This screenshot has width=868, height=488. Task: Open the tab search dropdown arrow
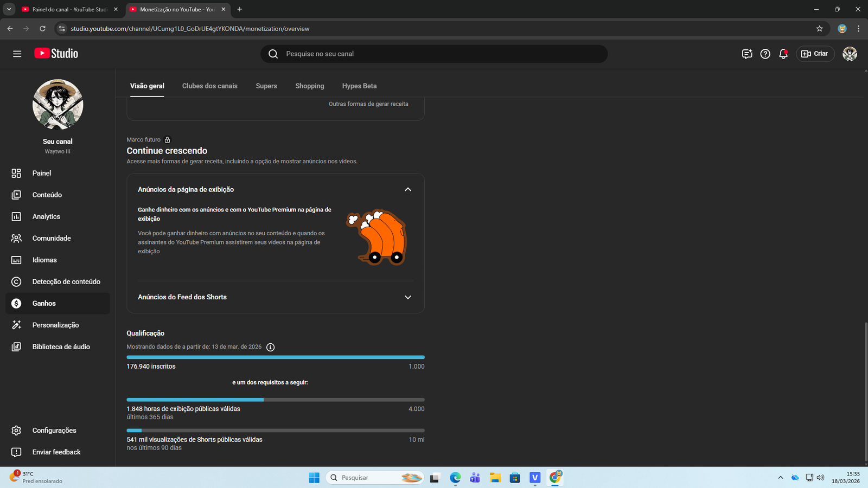(x=9, y=9)
